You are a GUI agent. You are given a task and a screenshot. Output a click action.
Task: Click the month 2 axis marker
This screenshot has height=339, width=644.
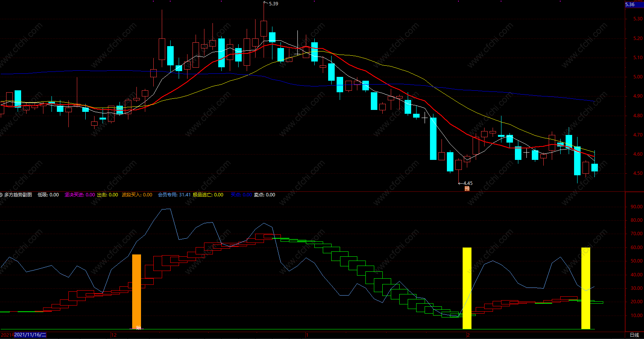click(x=468, y=335)
